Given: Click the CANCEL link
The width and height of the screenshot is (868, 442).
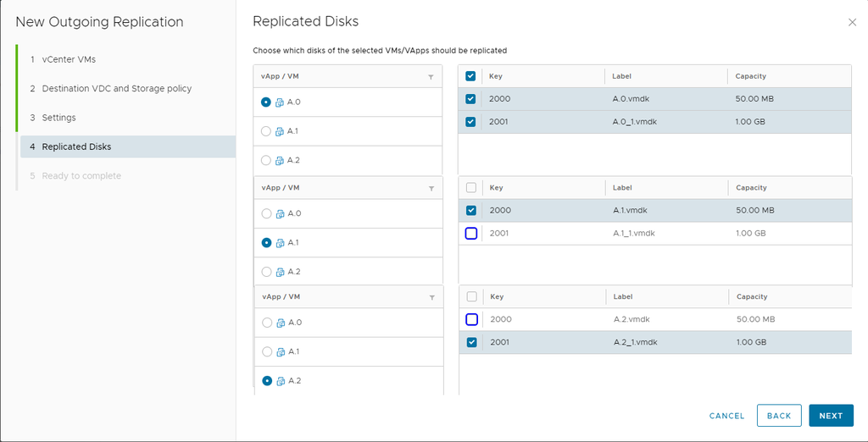Looking at the screenshot, I should pos(726,416).
